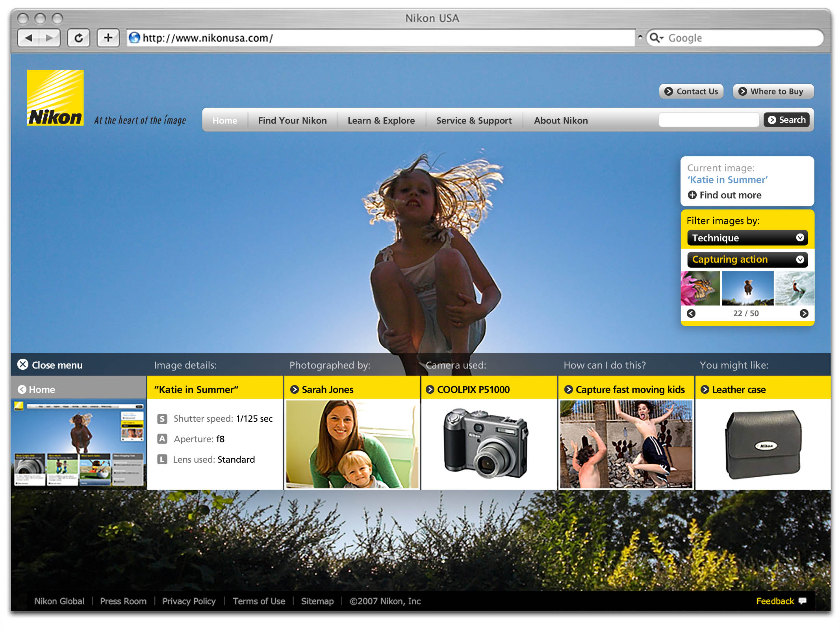
Task: Go to previous image in filter carousel
Action: coord(691,313)
